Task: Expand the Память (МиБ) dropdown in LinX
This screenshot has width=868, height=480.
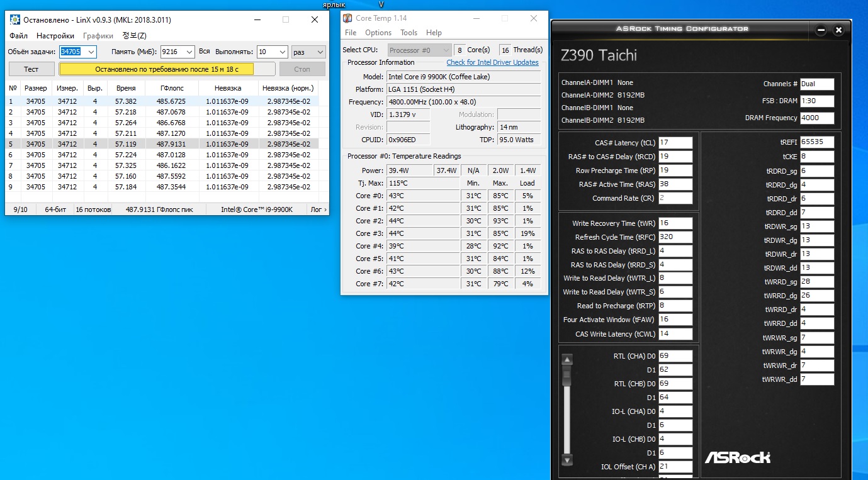Action: click(x=189, y=52)
